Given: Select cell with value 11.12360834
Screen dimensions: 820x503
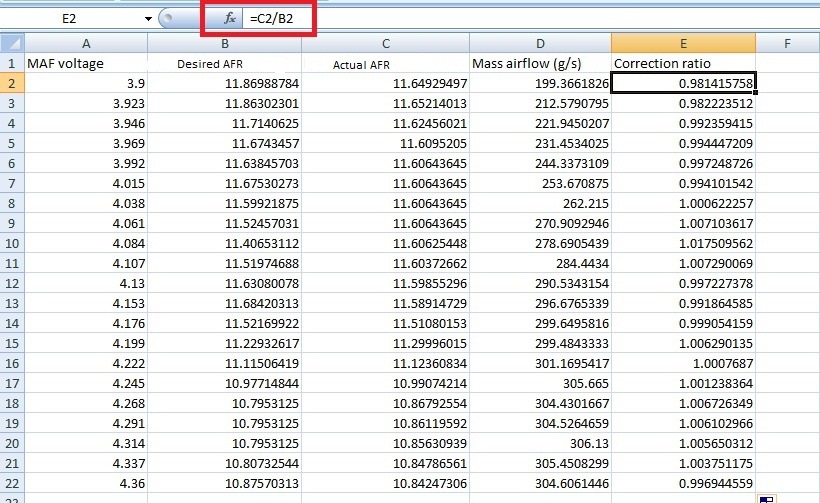Looking at the screenshot, I should point(385,363).
